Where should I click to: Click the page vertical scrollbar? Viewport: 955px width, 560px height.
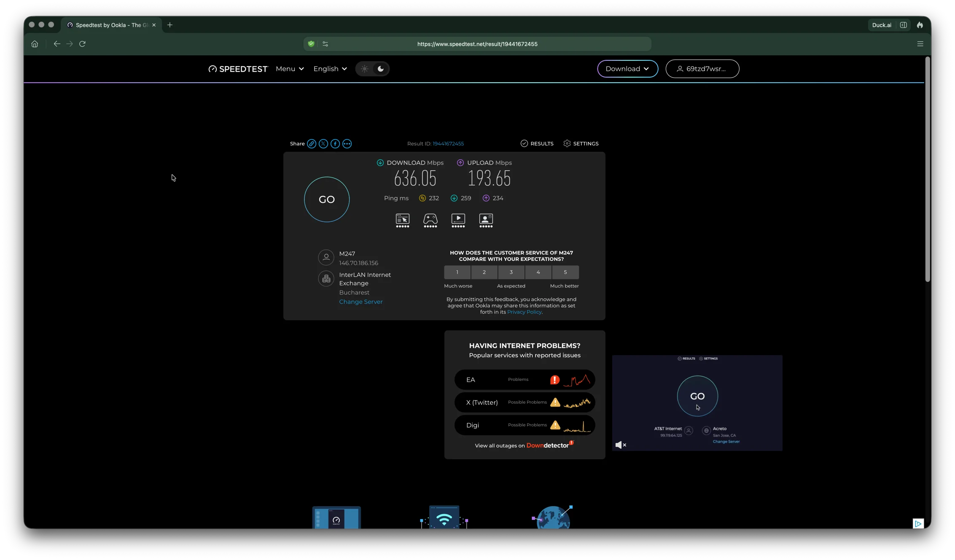point(927,169)
